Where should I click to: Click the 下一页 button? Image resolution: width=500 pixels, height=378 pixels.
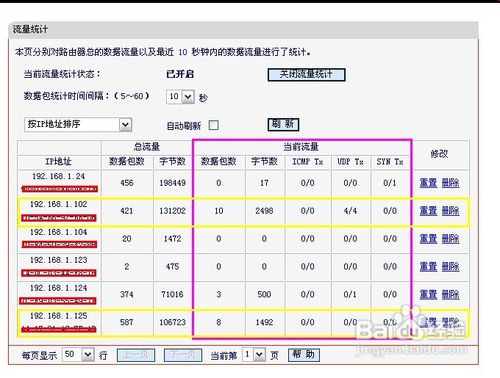coord(183,355)
